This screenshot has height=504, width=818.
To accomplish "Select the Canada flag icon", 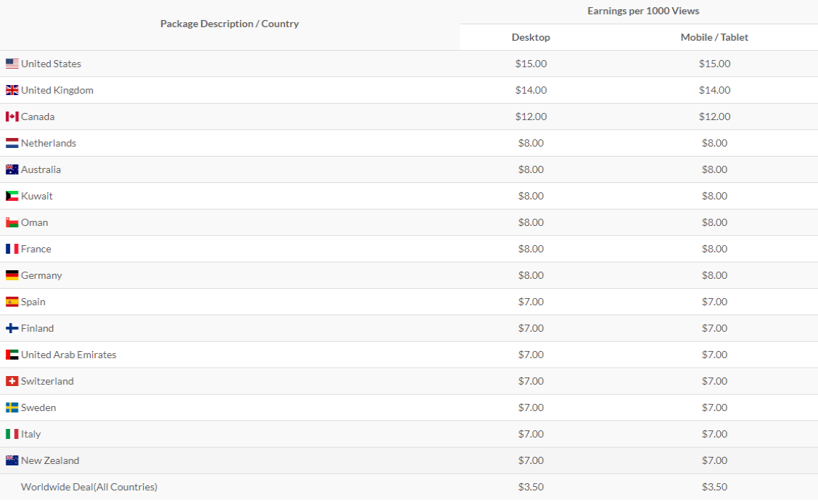I will tap(12, 117).
